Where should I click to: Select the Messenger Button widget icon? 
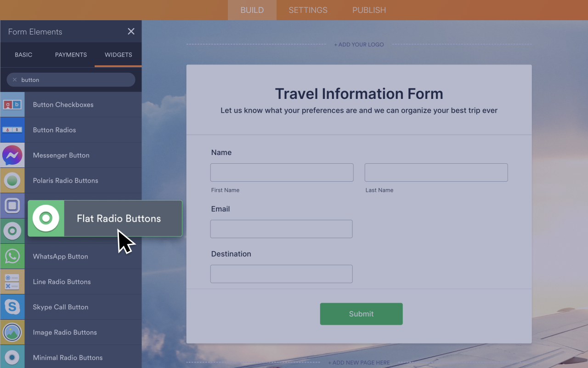[x=12, y=155]
